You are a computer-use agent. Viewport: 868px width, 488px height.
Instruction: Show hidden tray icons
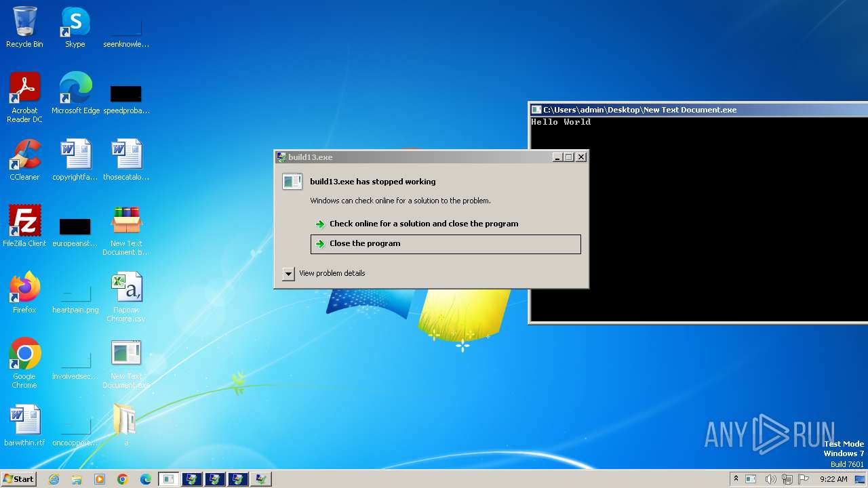[736, 479]
